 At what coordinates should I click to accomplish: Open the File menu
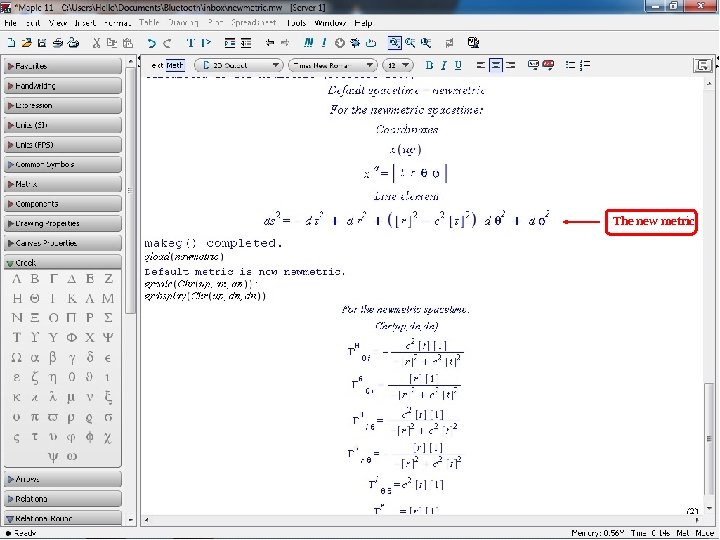pos(10,23)
